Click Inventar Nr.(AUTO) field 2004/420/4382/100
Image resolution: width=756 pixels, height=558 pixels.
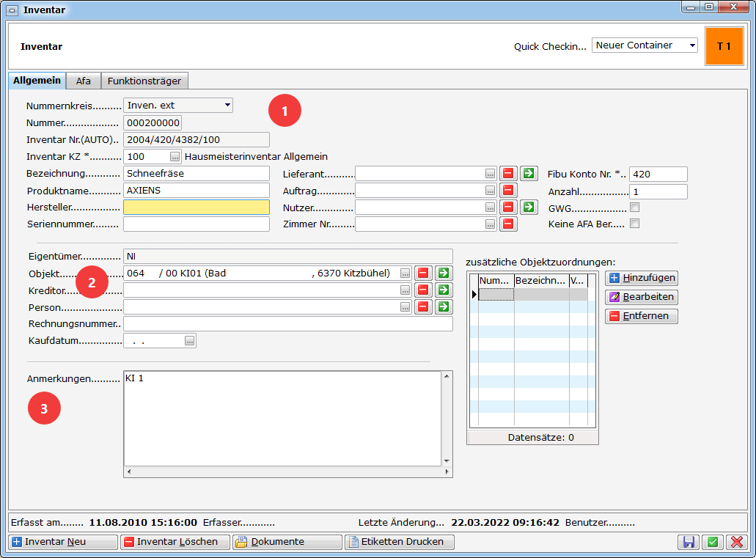point(197,140)
